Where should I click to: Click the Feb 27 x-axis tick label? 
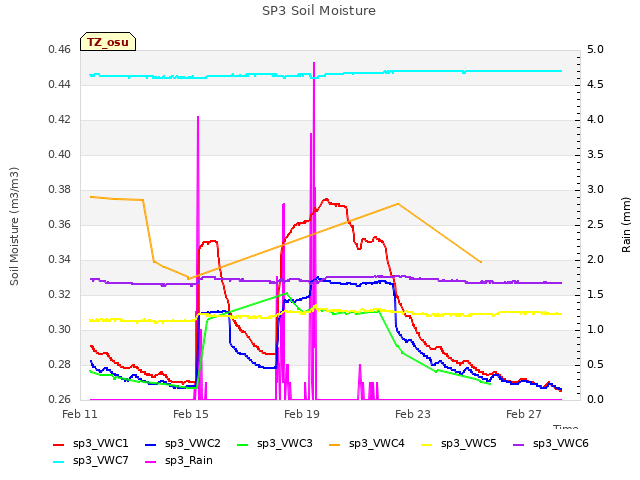coord(524,414)
